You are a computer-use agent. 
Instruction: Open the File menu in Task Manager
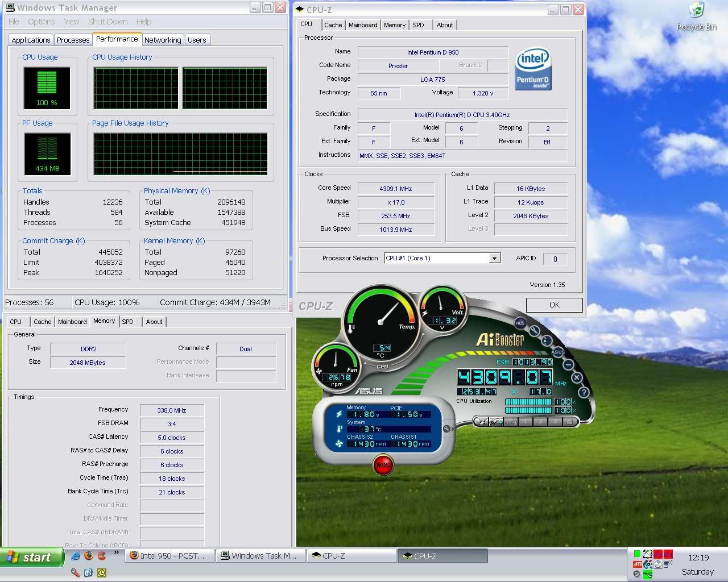(x=14, y=22)
